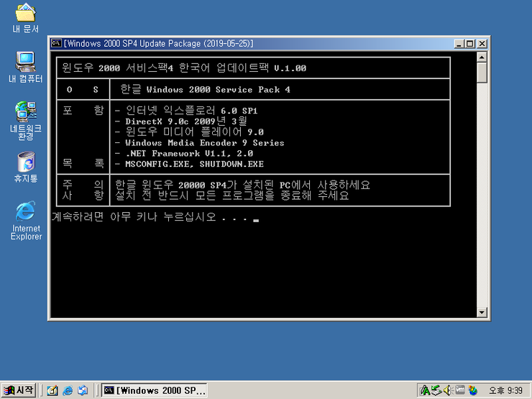Click the VMware tools tray icon
Screen dimensions: 532x399
[460, 390]
